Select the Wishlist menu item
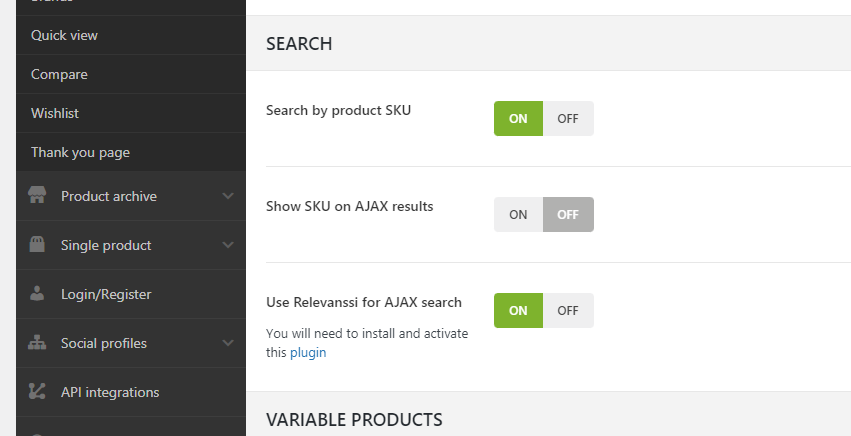This screenshot has width=851, height=436. (x=55, y=113)
